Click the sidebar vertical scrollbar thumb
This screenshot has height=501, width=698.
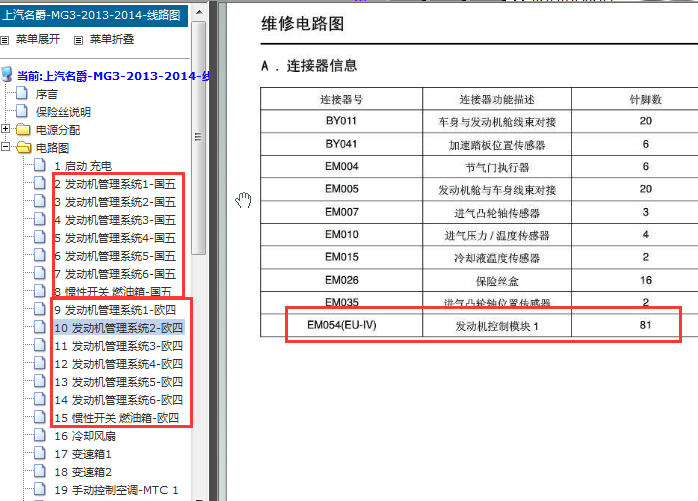coord(199,138)
